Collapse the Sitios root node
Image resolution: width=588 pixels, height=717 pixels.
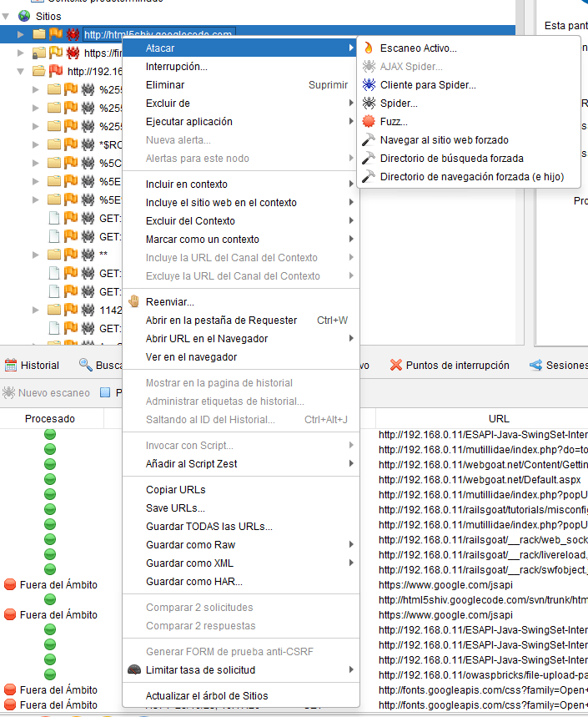(7, 16)
